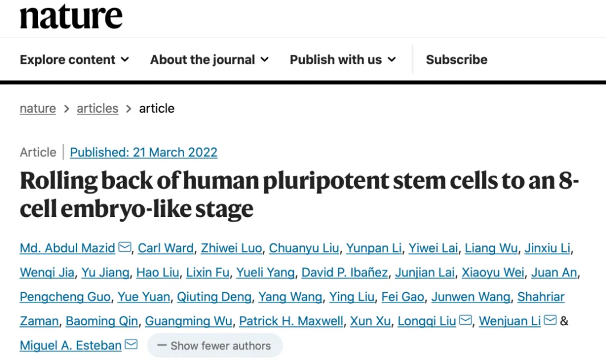Click author name Shahriar Zaman
The image size is (606, 364).
click(x=541, y=297)
